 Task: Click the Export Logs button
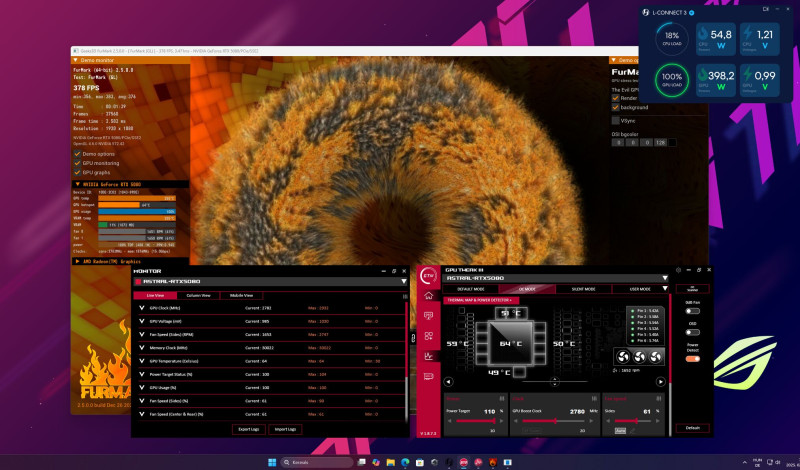[248, 429]
